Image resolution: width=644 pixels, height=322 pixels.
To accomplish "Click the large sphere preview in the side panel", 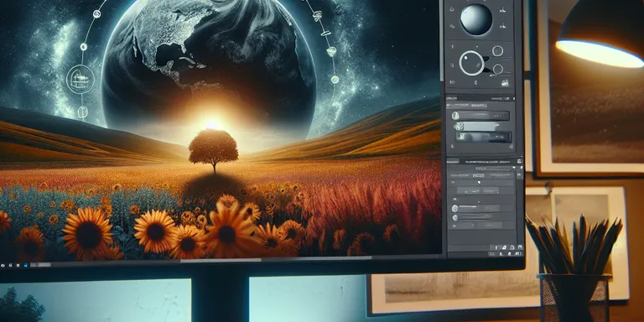I will (x=476, y=19).
